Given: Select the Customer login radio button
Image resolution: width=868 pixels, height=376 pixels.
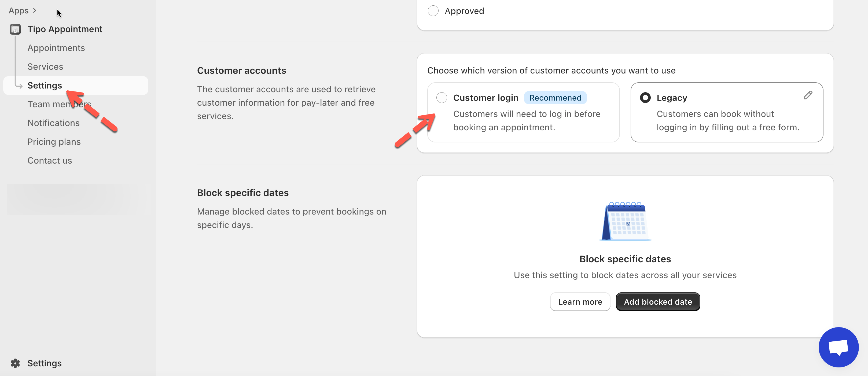Looking at the screenshot, I should (x=442, y=98).
